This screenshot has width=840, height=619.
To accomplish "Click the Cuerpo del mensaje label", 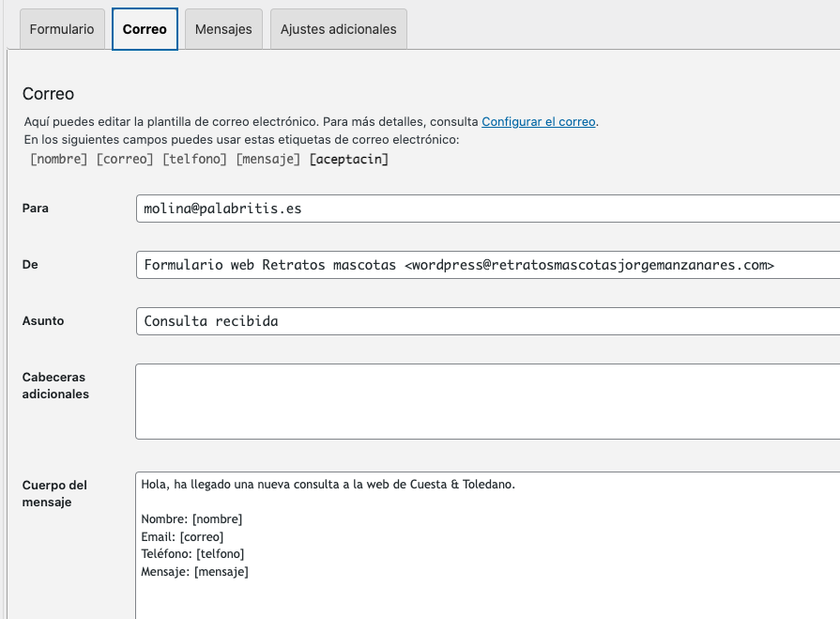I will click(x=54, y=493).
